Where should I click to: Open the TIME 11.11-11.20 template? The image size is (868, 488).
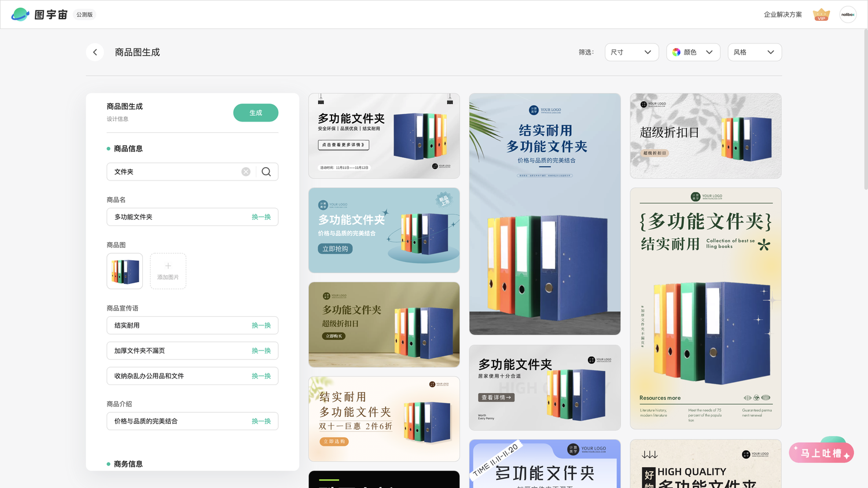(x=545, y=464)
